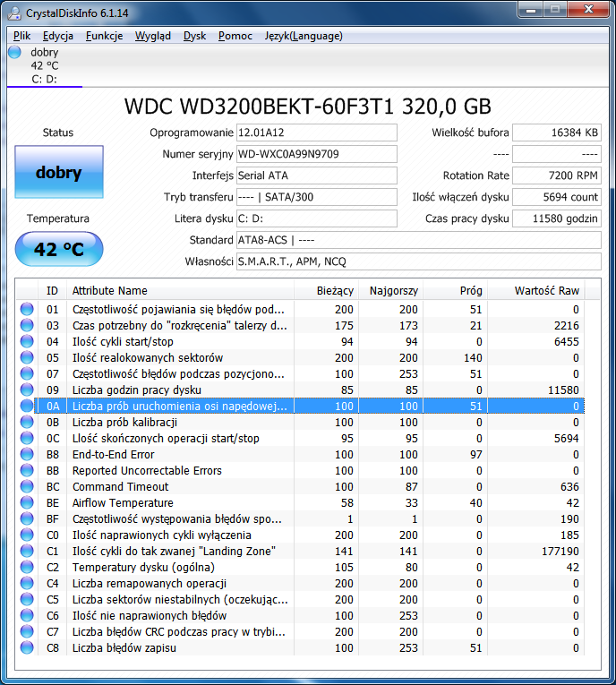Screen dimensions: 616x685
Task: Click raw value 6455 in row 04
Action: [567, 341]
